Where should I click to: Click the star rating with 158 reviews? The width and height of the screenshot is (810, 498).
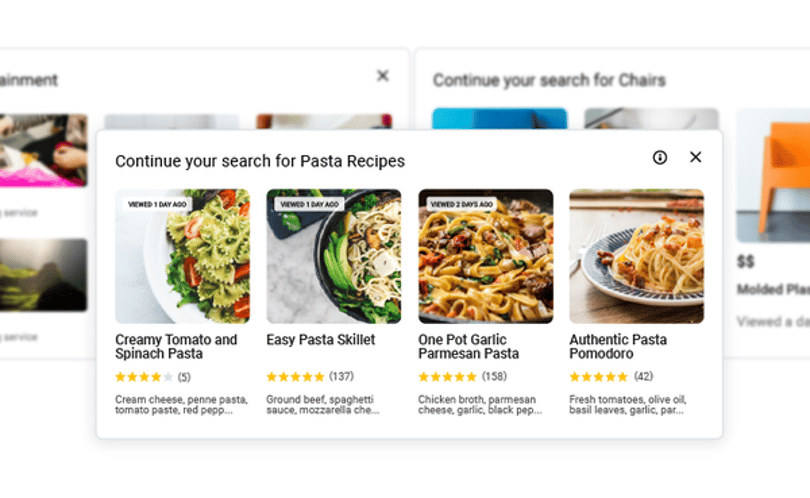click(462, 377)
